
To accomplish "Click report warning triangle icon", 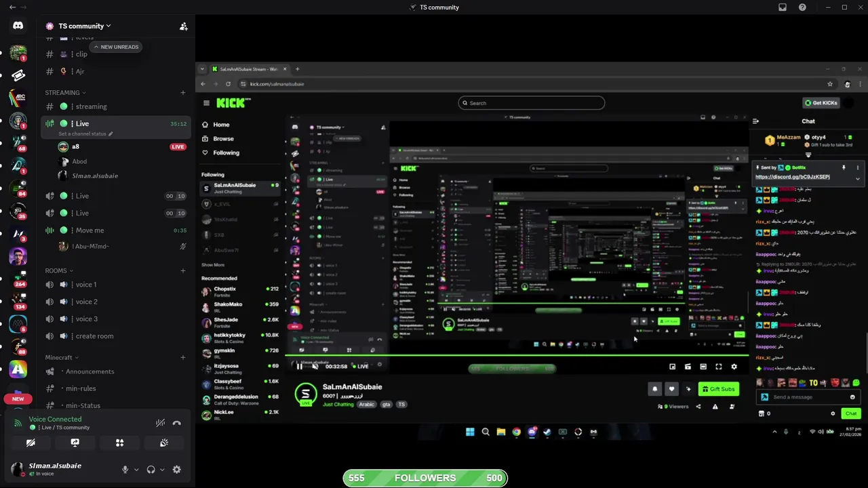I will click(x=715, y=407).
